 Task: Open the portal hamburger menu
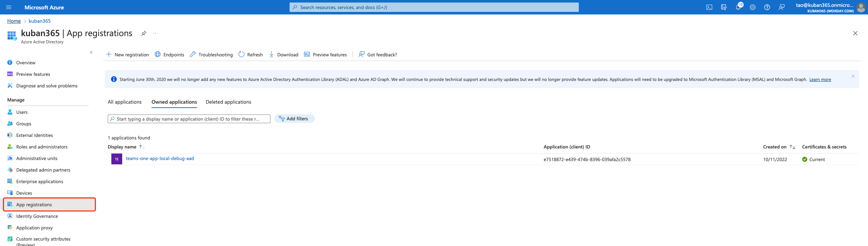pos(9,7)
